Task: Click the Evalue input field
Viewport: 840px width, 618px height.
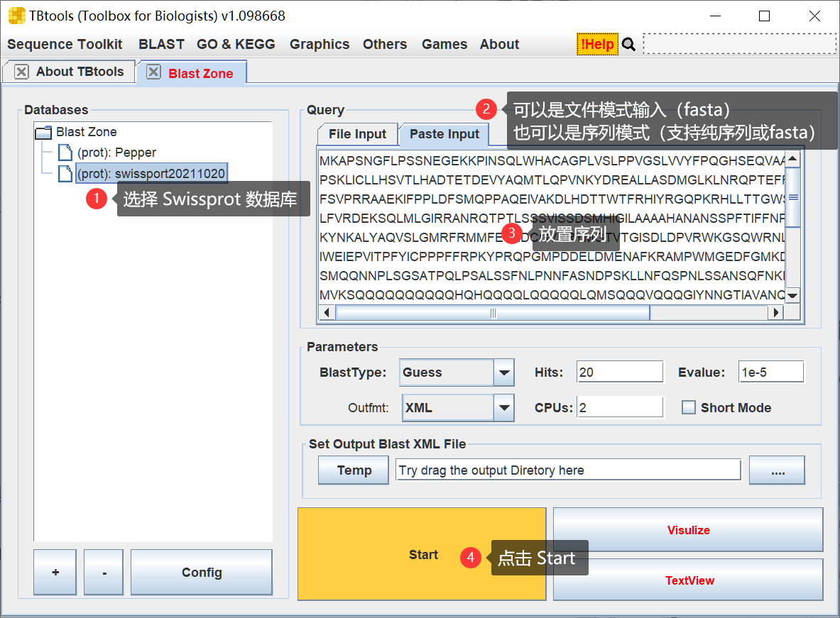Action: coord(771,373)
